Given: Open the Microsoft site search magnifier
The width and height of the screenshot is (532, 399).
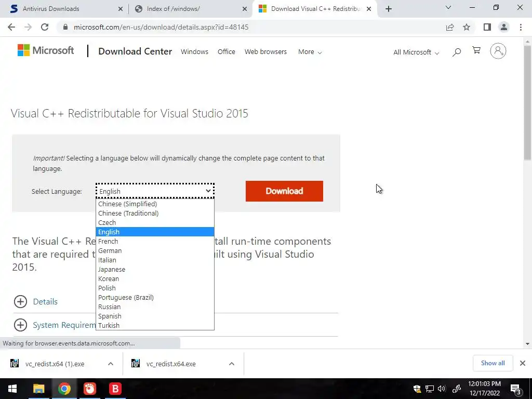Looking at the screenshot, I should pos(457,52).
